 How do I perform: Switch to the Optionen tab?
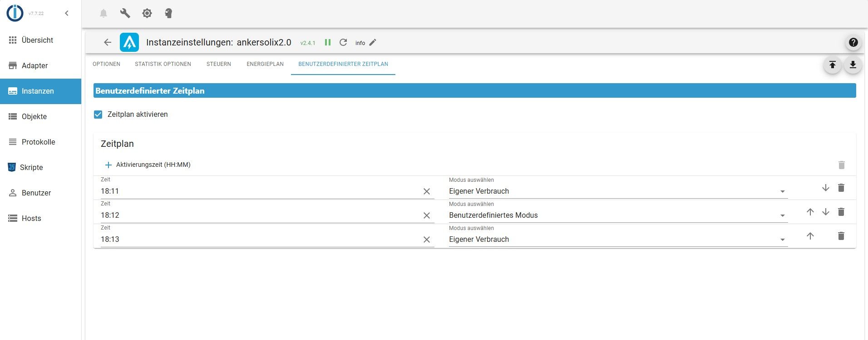[x=107, y=64]
